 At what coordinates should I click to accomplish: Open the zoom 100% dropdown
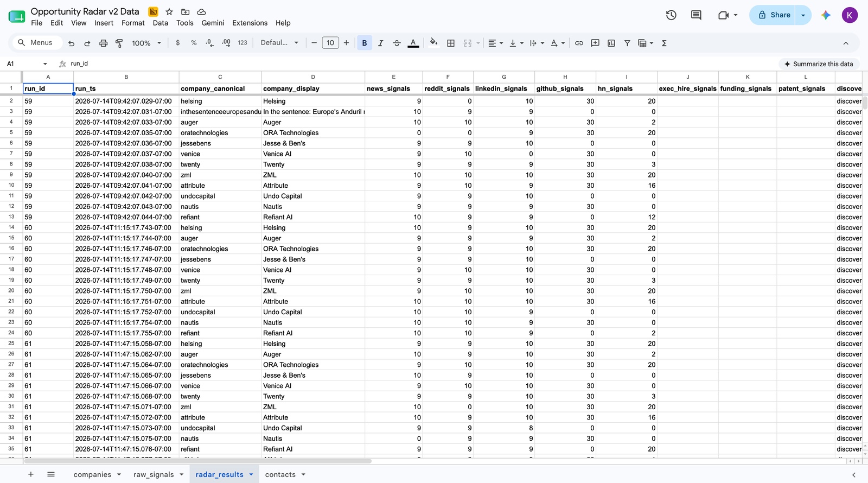[x=146, y=43]
